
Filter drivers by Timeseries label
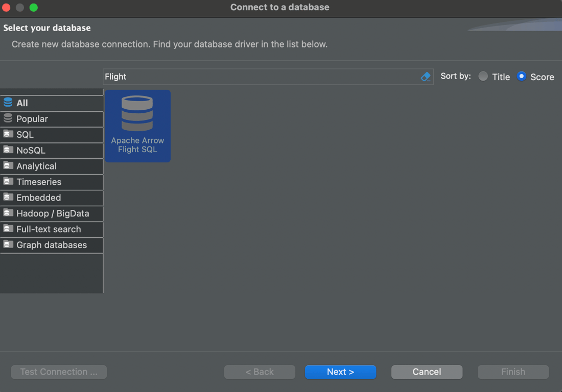pos(39,182)
